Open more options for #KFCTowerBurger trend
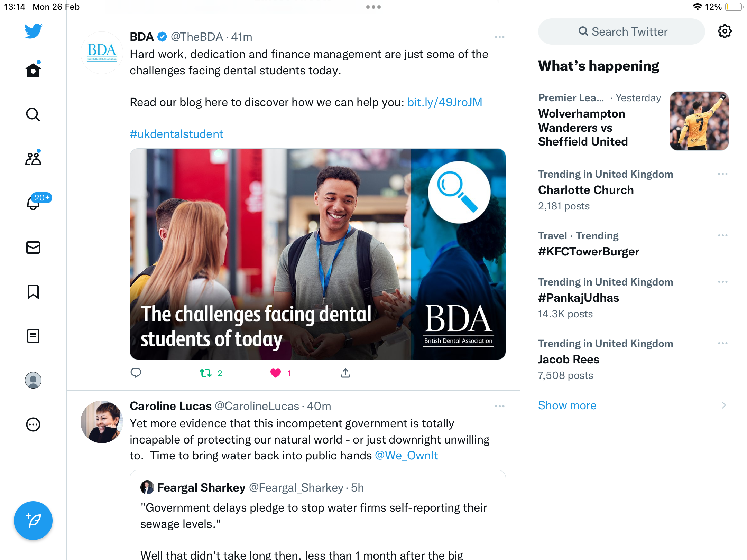 (723, 235)
